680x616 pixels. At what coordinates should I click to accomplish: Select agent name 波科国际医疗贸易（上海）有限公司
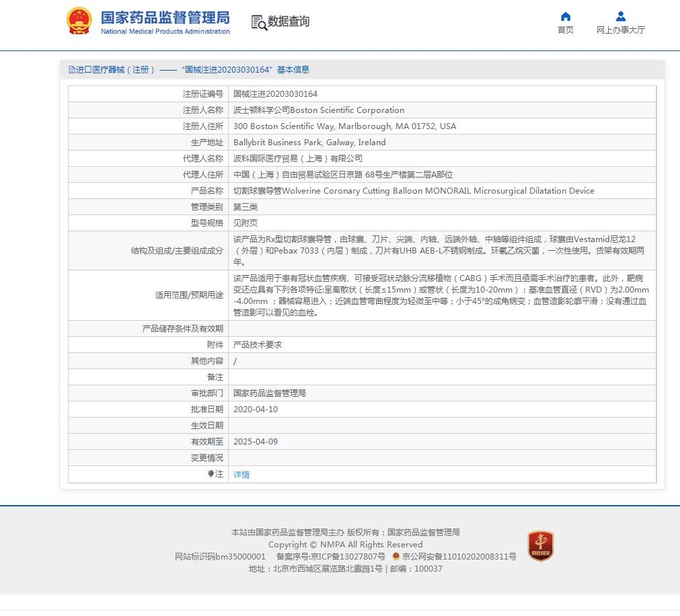click(x=298, y=159)
